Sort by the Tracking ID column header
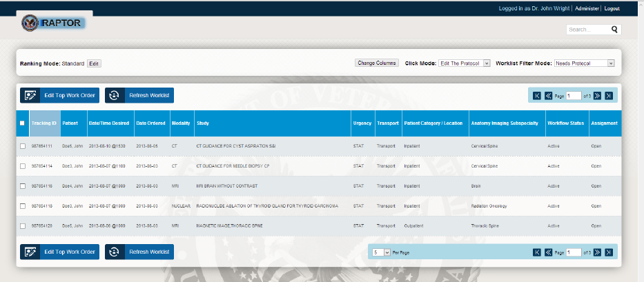This screenshot has width=644, height=282. [45, 123]
